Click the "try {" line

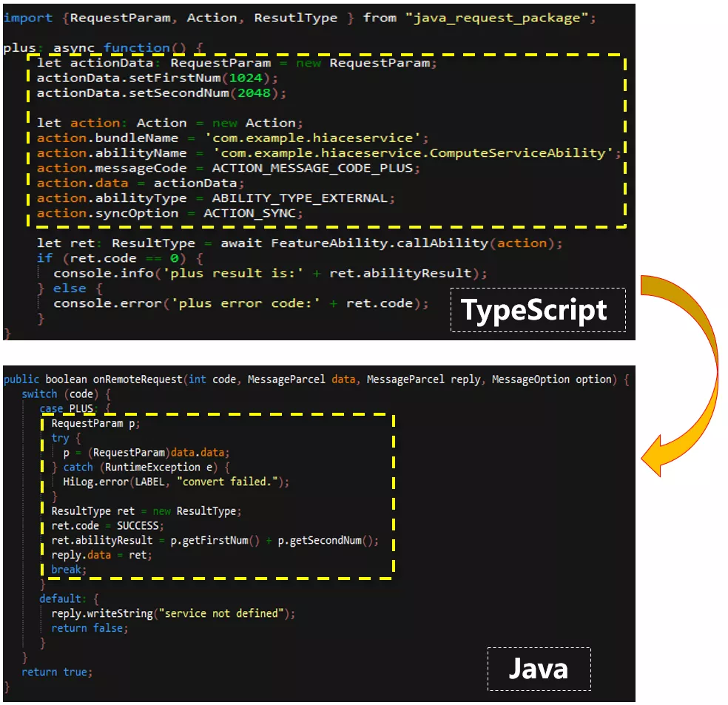click(x=66, y=438)
